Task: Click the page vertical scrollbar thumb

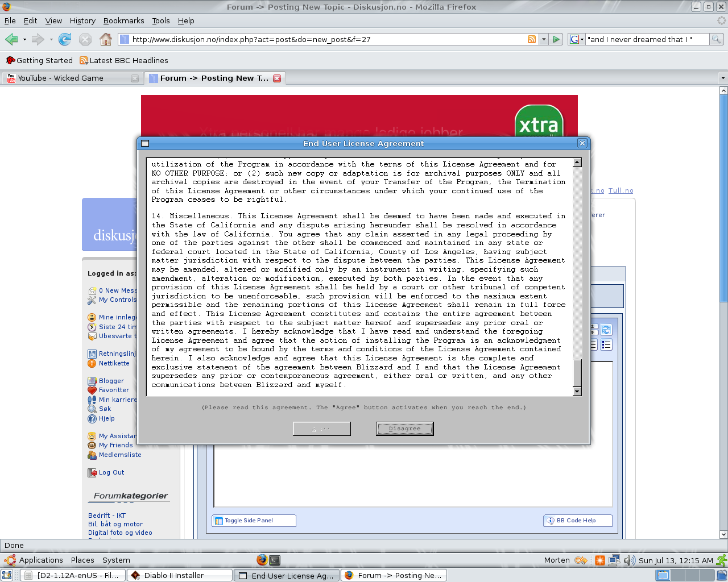Action: (723, 198)
